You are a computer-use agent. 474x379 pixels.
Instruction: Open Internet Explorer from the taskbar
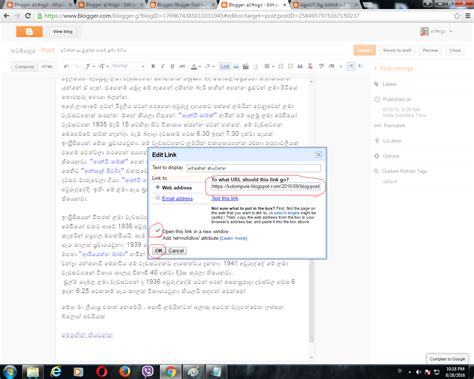click(56, 372)
